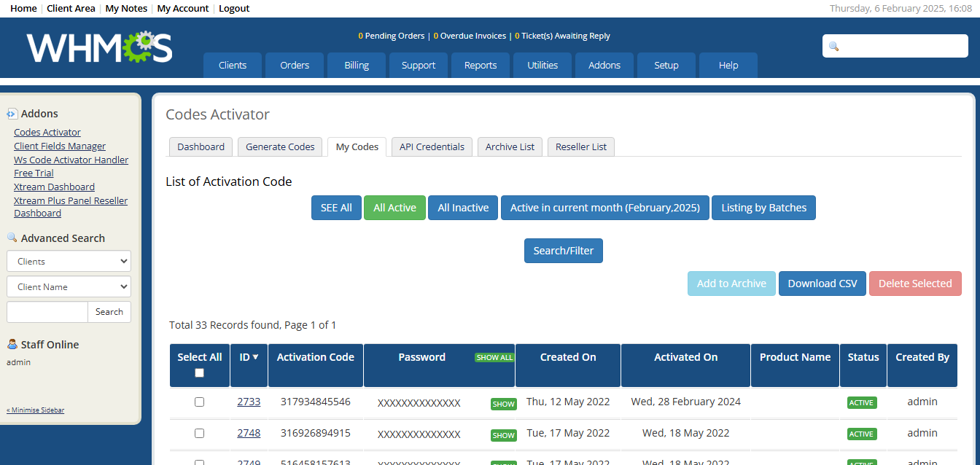The width and height of the screenshot is (980, 465).
Task: Open the Billing navigation menu
Action: pos(357,65)
